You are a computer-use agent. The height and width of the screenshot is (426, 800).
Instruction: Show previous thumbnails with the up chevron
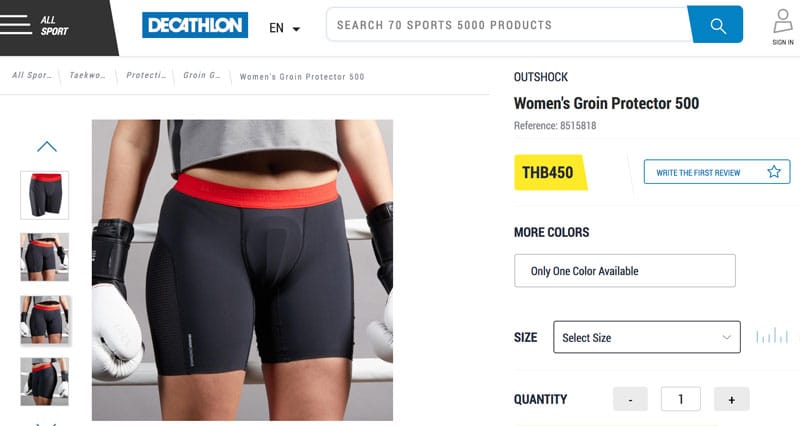tap(46, 146)
